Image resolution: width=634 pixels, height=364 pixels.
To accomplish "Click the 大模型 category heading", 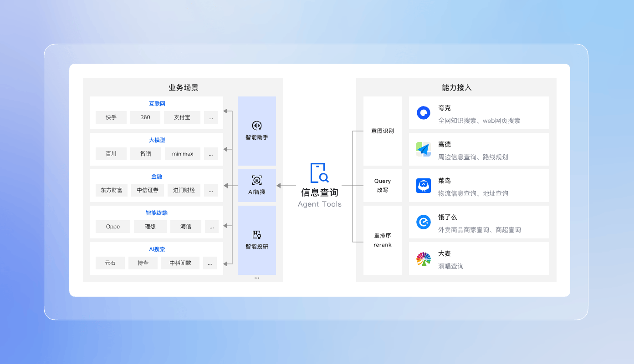I will pos(157,140).
